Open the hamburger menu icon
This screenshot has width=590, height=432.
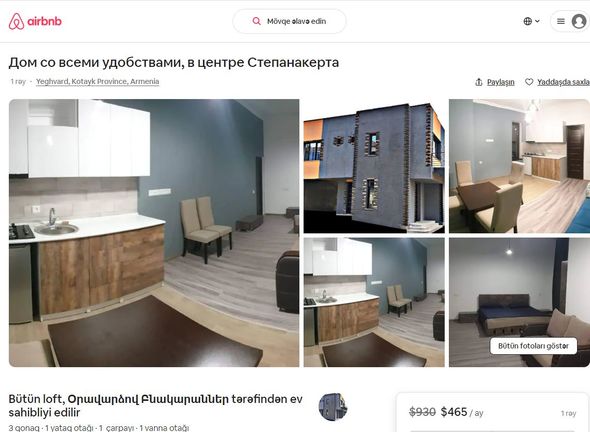tap(561, 21)
